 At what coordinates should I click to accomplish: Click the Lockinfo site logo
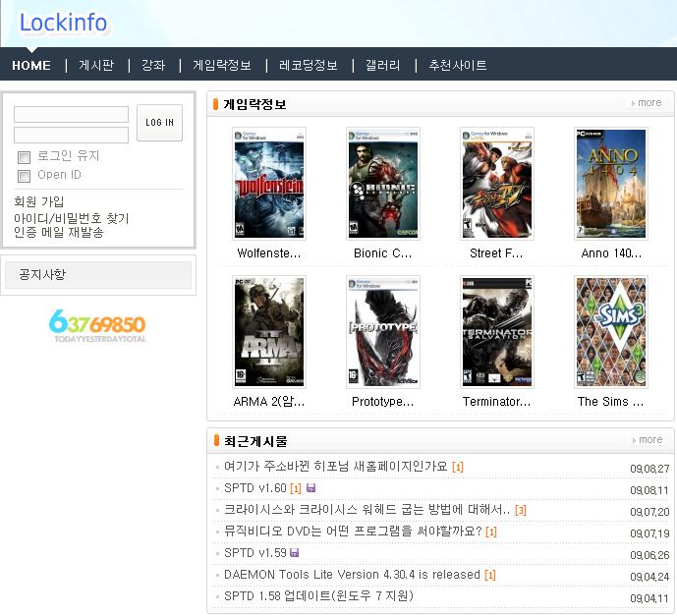[63, 23]
